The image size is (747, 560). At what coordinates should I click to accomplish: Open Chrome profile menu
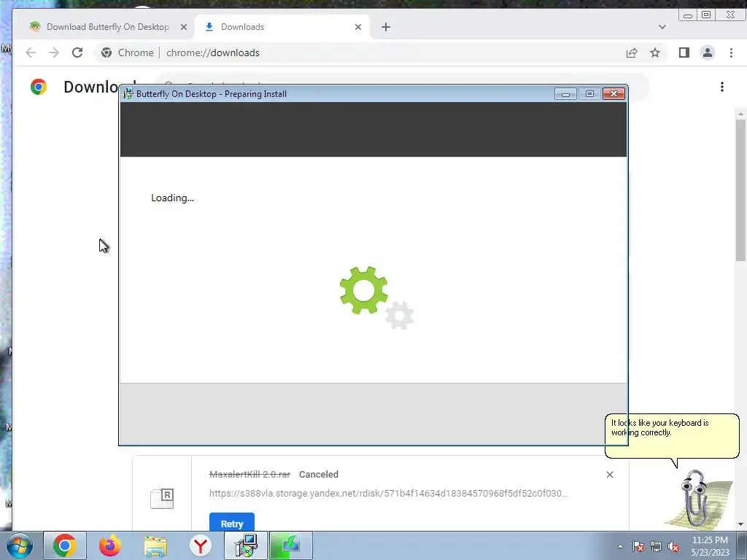click(708, 52)
